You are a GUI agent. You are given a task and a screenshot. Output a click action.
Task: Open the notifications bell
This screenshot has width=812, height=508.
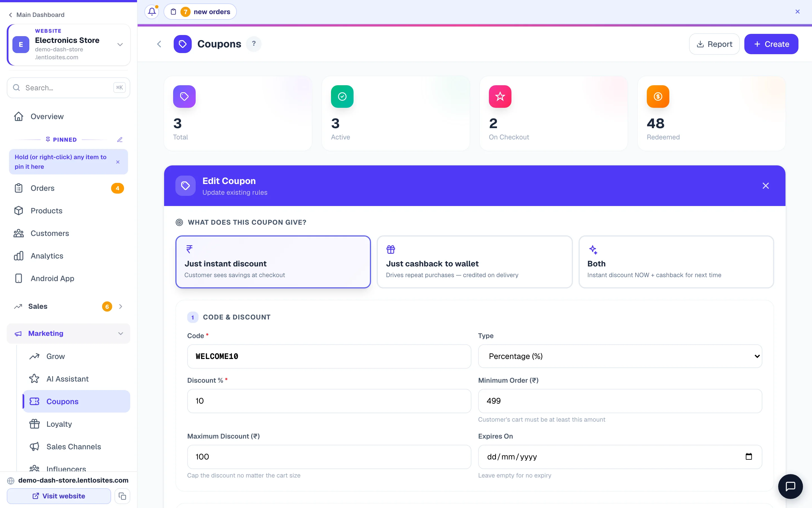click(x=152, y=12)
